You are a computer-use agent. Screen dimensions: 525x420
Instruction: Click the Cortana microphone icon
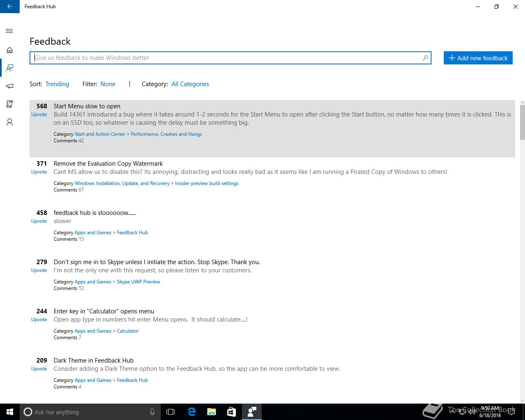point(152,412)
